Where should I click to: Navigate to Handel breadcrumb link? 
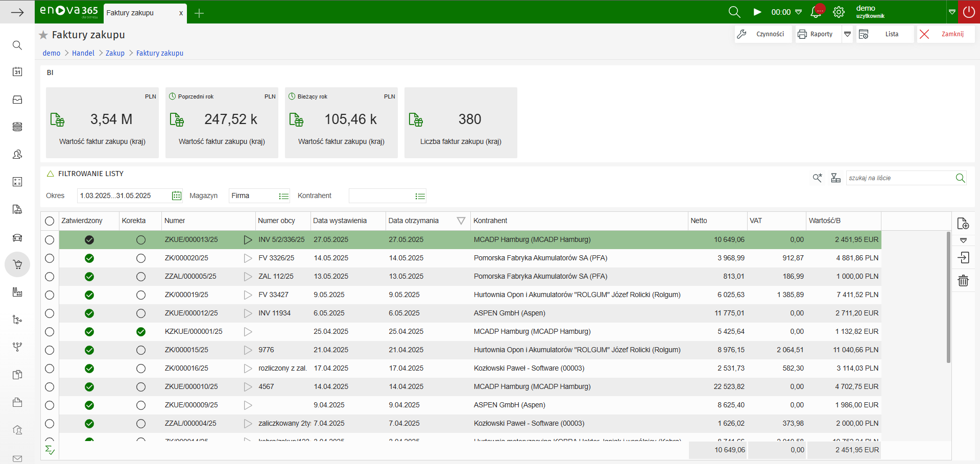click(x=83, y=53)
